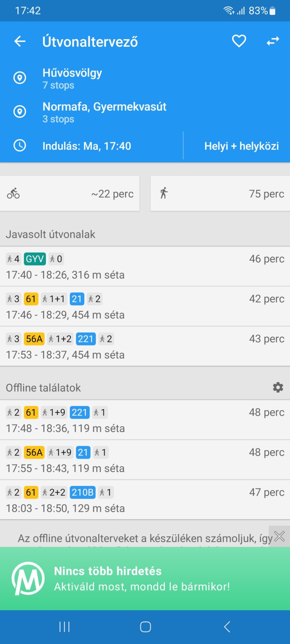Tap the clock icon for departure time
The width and height of the screenshot is (290, 644).
[x=19, y=146]
